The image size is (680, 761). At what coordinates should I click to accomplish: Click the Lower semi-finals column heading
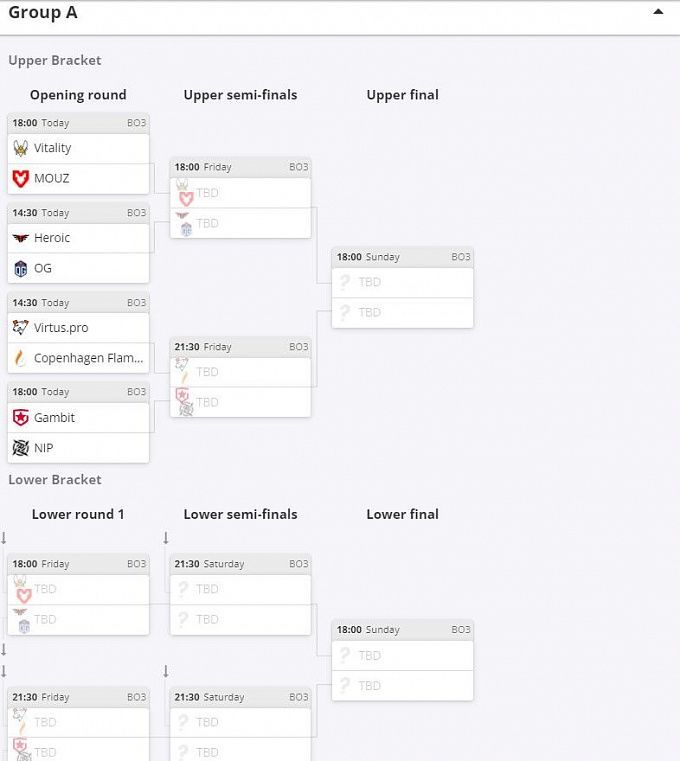click(240, 514)
